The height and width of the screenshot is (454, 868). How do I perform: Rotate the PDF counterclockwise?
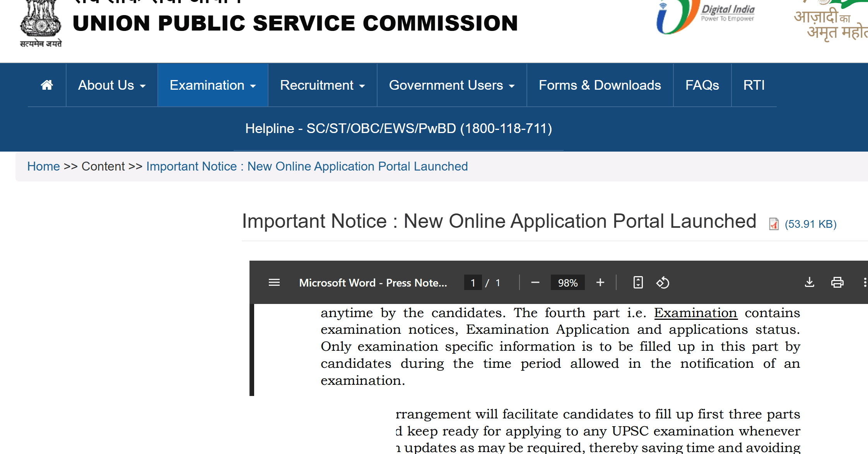click(x=663, y=282)
